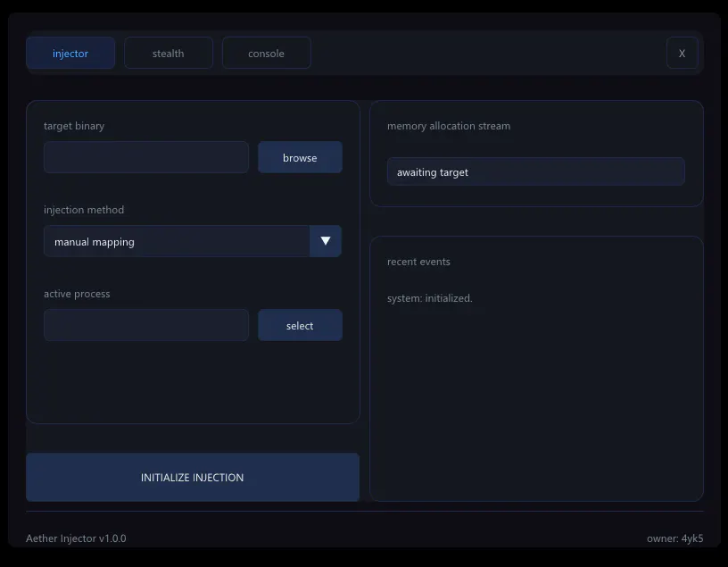Close the window with the X button
Viewport: 728px width, 567px height.
pyautogui.click(x=682, y=53)
